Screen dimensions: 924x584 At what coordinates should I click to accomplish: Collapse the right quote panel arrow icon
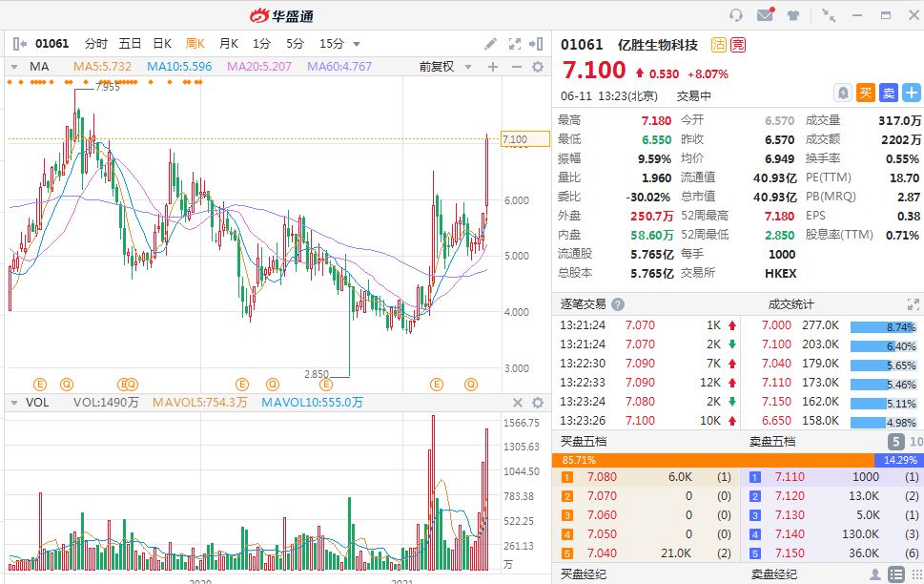(536, 44)
